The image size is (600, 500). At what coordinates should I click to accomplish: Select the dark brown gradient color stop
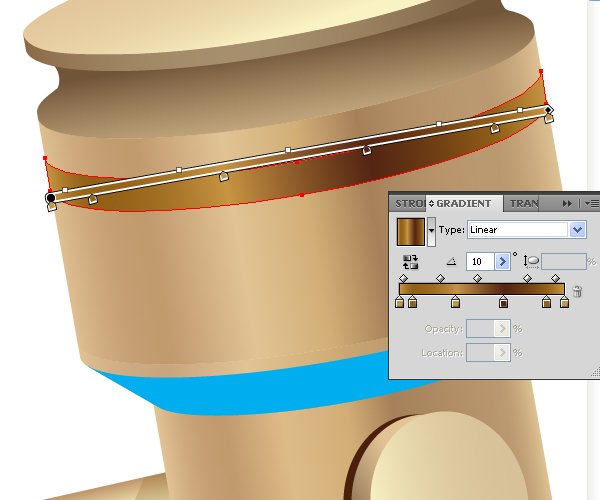pos(504,301)
